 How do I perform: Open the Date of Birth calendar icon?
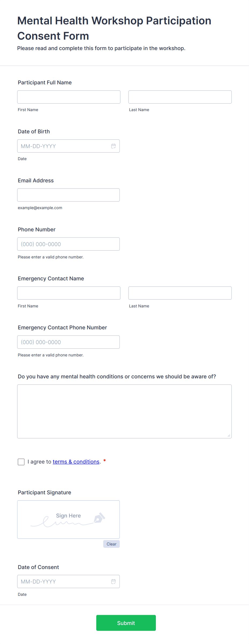tap(114, 146)
